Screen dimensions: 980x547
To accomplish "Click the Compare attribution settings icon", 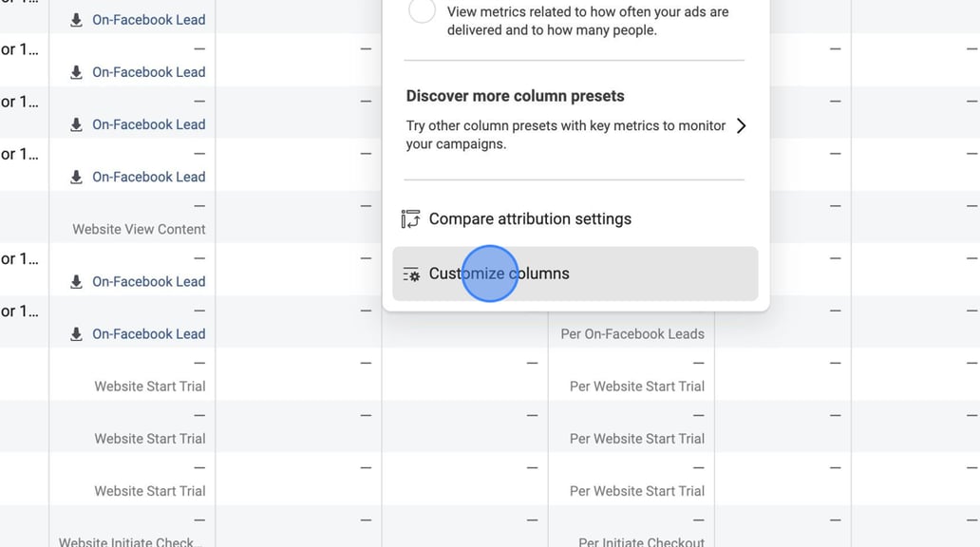I will coord(410,218).
